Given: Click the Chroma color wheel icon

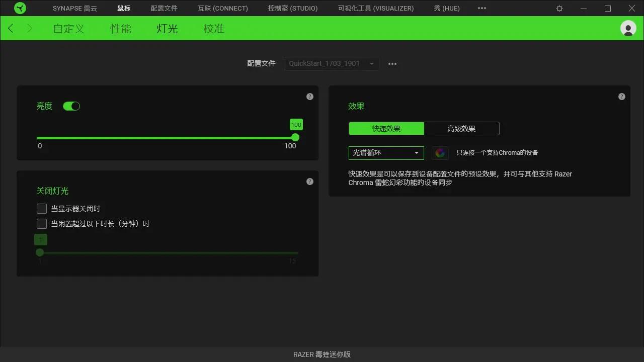Looking at the screenshot, I should point(440,152).
